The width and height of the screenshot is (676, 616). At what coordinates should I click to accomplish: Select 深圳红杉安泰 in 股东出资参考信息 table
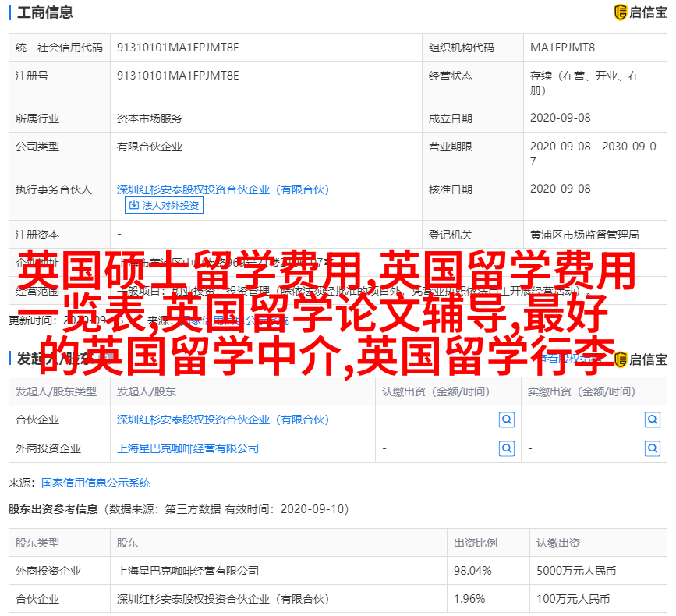[x=223, y=599]
